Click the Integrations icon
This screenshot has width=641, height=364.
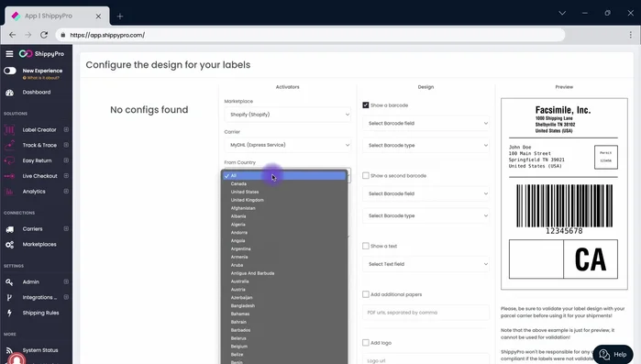[x=9, y=297]
